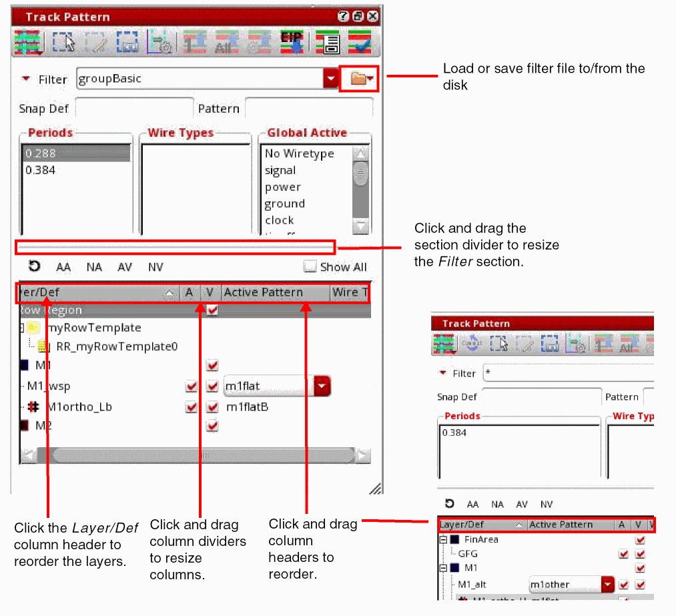Click the Pattern input field in main window
Image resolution: width=676 pixels, height=616 pixels.
coord(309,108)
